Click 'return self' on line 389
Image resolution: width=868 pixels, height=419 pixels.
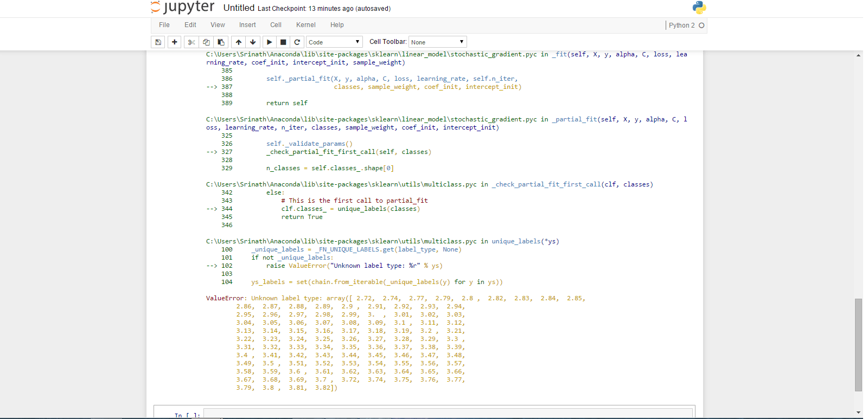pos(287,103)
